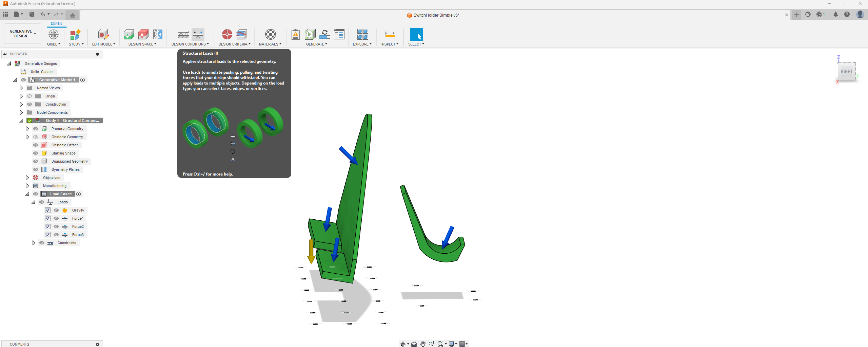Select the Measure tool
The height and width of the screenshot is (347, 868).
(x=390, y=34)
